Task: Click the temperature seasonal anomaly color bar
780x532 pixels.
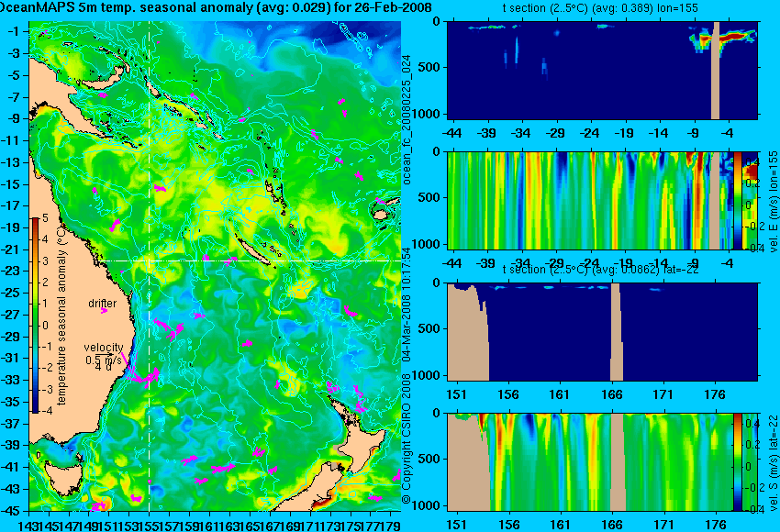Action: click(x=36, y=315)
